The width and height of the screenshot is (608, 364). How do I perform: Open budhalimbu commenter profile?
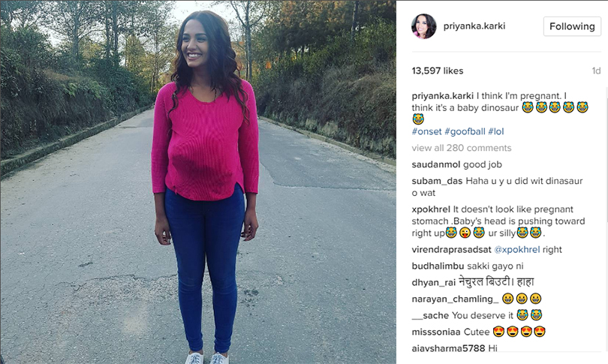(x=438, y=266)
